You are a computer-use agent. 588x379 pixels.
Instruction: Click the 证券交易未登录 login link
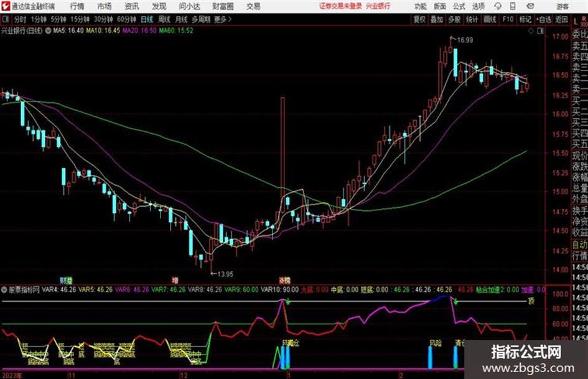point(340,6)
